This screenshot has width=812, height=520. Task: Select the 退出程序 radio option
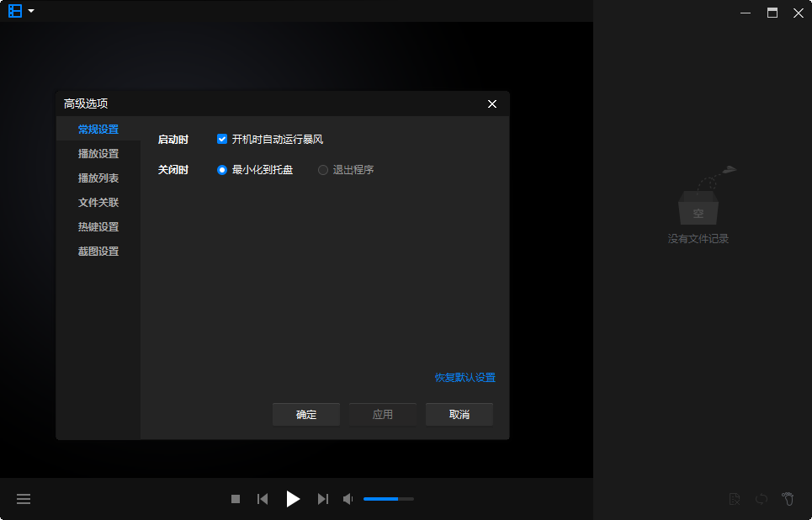coord(323,170)
